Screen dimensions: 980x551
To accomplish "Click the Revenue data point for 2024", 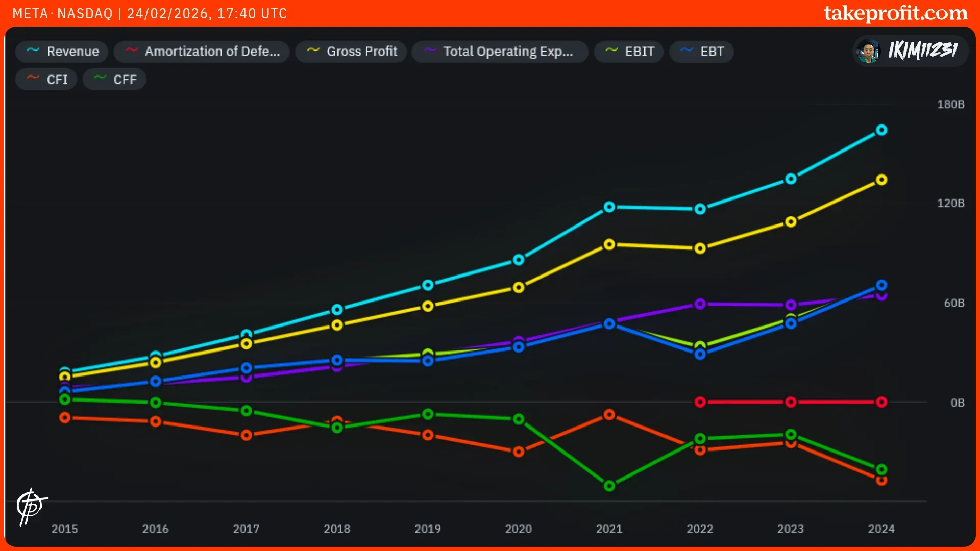I will (x=881, y=130).
